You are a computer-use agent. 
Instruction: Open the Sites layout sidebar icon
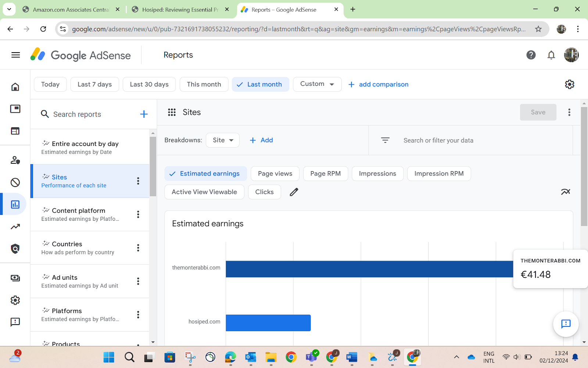click(15, 131)
